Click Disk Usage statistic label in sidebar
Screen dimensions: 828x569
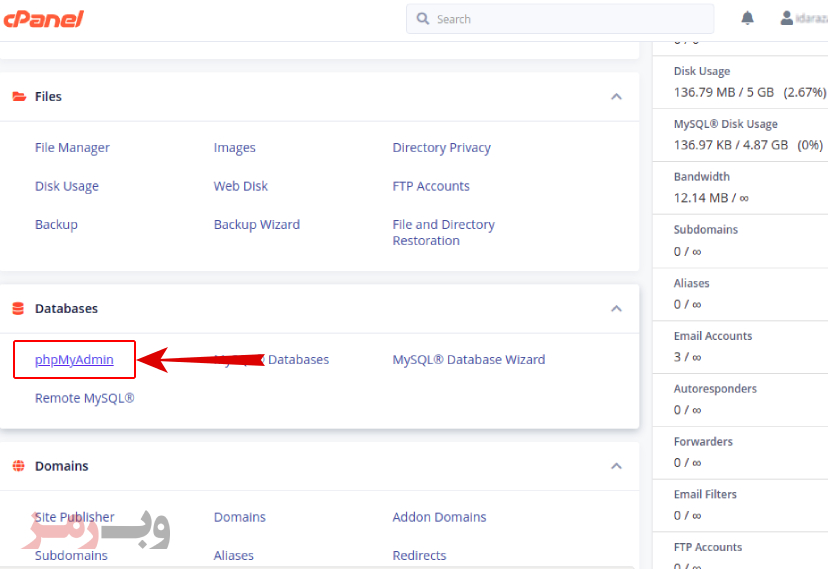coord(702,71)
